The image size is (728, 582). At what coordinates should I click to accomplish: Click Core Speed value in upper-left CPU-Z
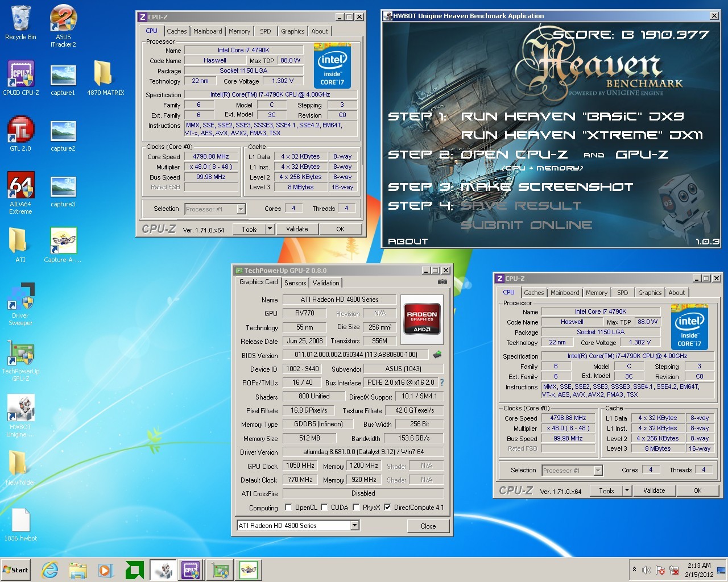(x=210, y=156)
